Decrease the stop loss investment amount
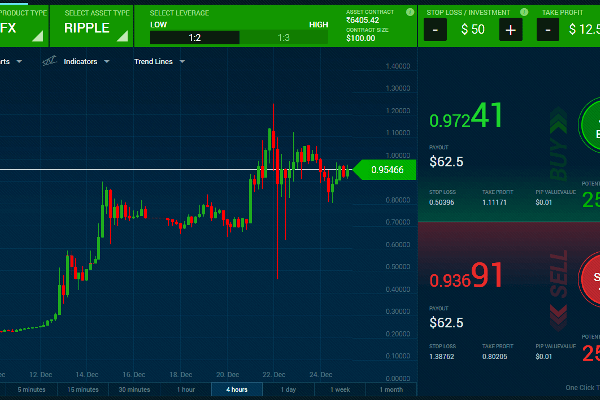This screenshot has width=600, height=400. pyautogui.click(x=436, y=30)
